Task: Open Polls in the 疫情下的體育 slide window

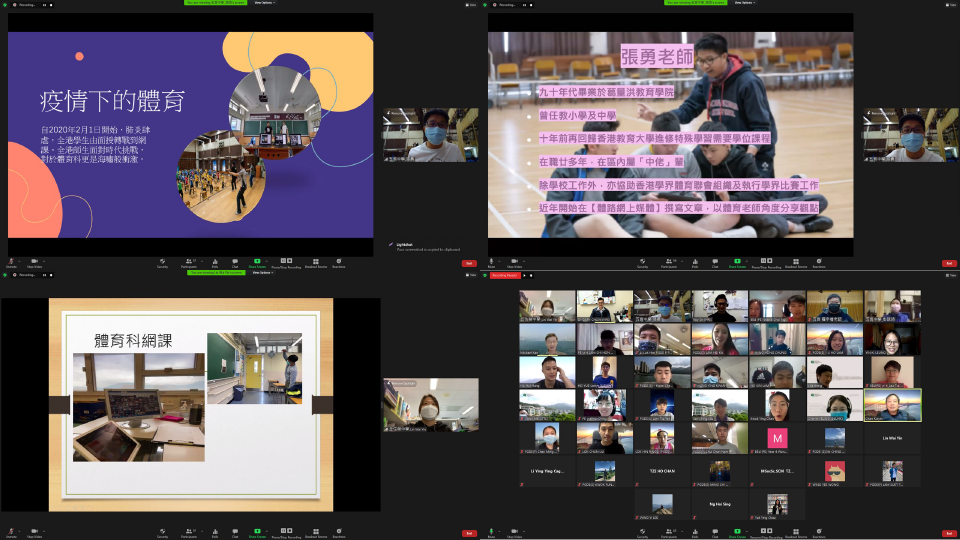Action: pos(215,263)
